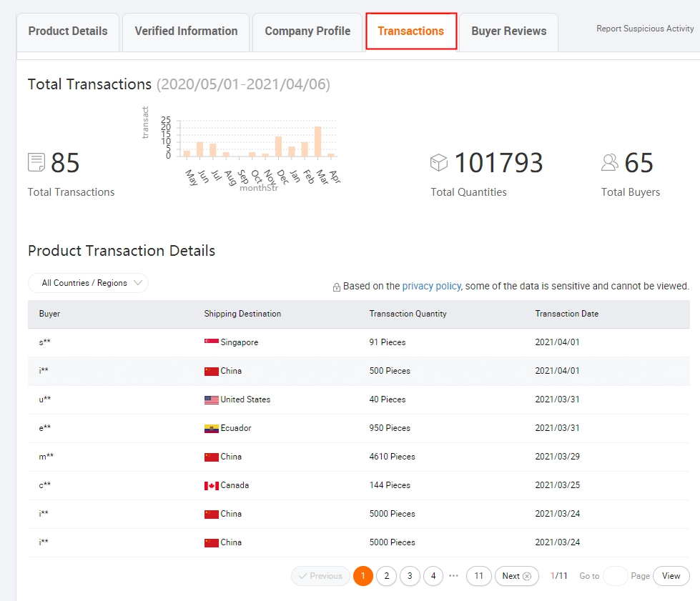Image resolution: width=700 pixels, height=601 pixels.
Task: Click buyer e** in Ecuador row
Action: pos(44,428)
